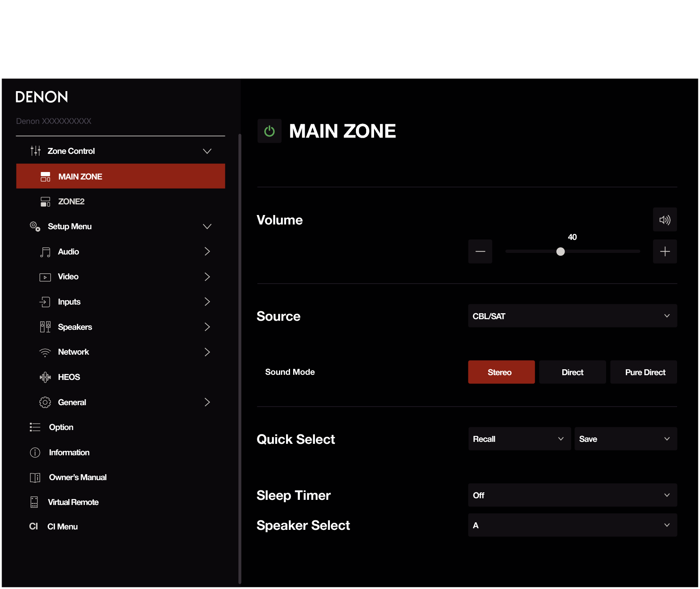Open the Quick Select Save dropdown
The width and height of the screenshot is (700, 589).
(x=626, y=439)
